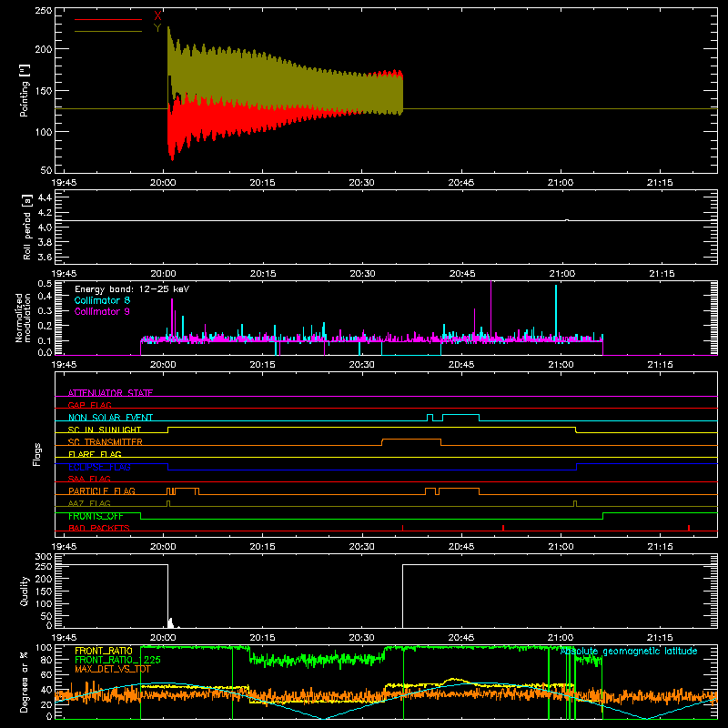Click the FLARE_FLAG label
The height and width of the screenshot is (728, 728).
(x=95, y=454)
